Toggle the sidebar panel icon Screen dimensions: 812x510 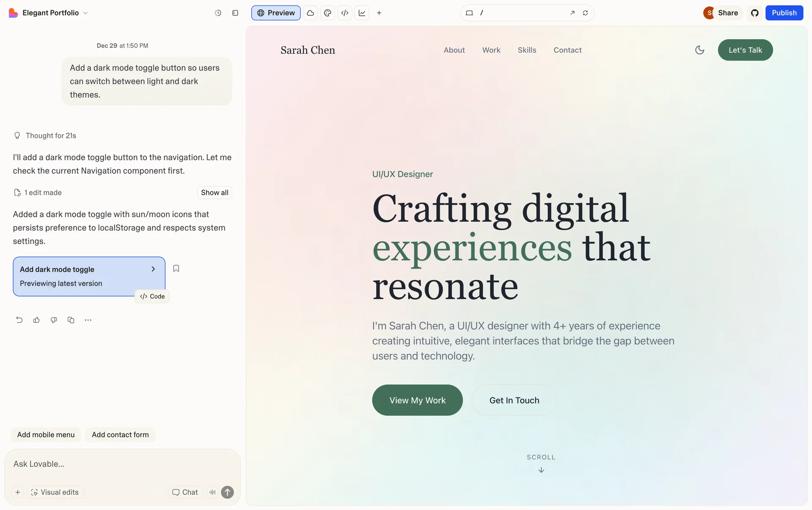235,13
